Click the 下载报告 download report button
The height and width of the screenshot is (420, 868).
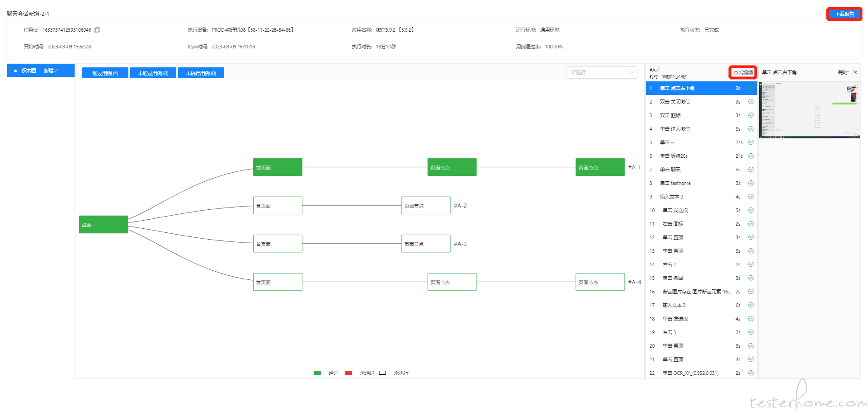point(844,14)
